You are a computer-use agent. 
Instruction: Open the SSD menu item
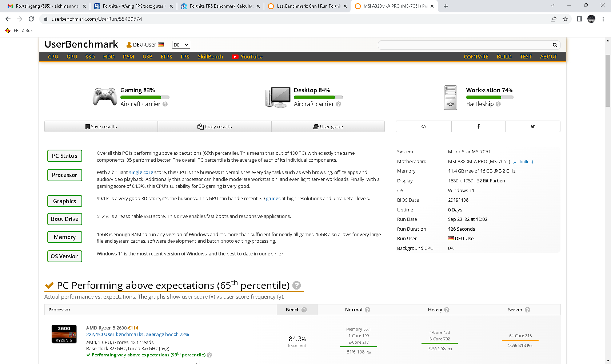tap(90, 57)
